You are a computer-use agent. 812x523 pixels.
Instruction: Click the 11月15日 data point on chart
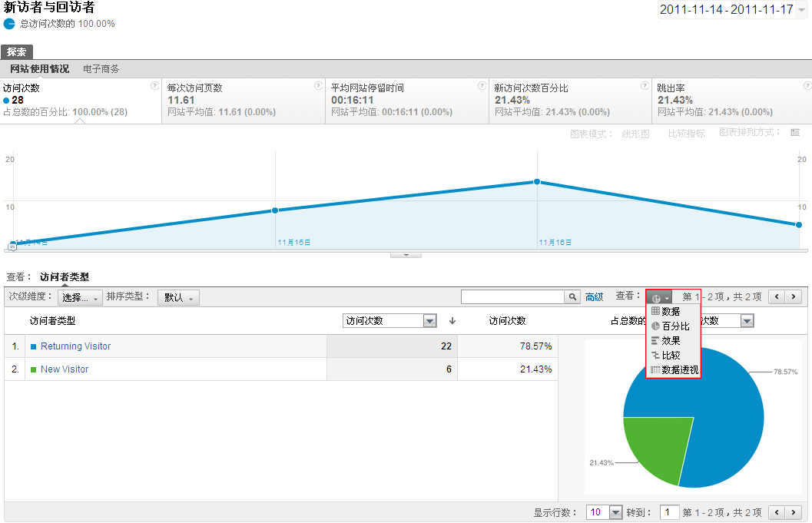(x=275, y=210)
